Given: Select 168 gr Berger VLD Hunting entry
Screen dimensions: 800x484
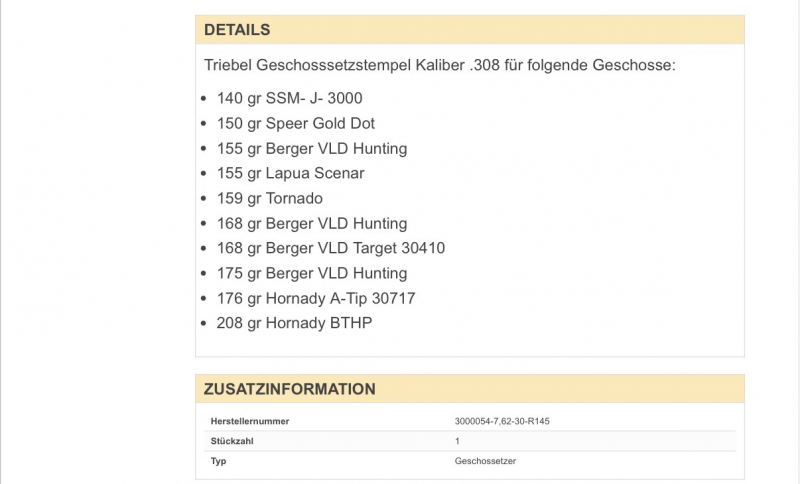Looking at the screenshot, I should pyautogui.click(x=311, y=223).
